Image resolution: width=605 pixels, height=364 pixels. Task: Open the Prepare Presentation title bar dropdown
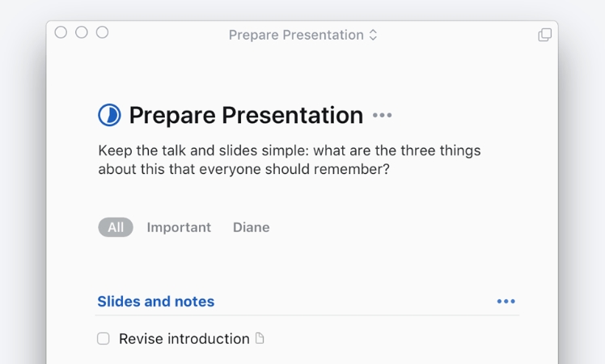(x=296, y=35)
